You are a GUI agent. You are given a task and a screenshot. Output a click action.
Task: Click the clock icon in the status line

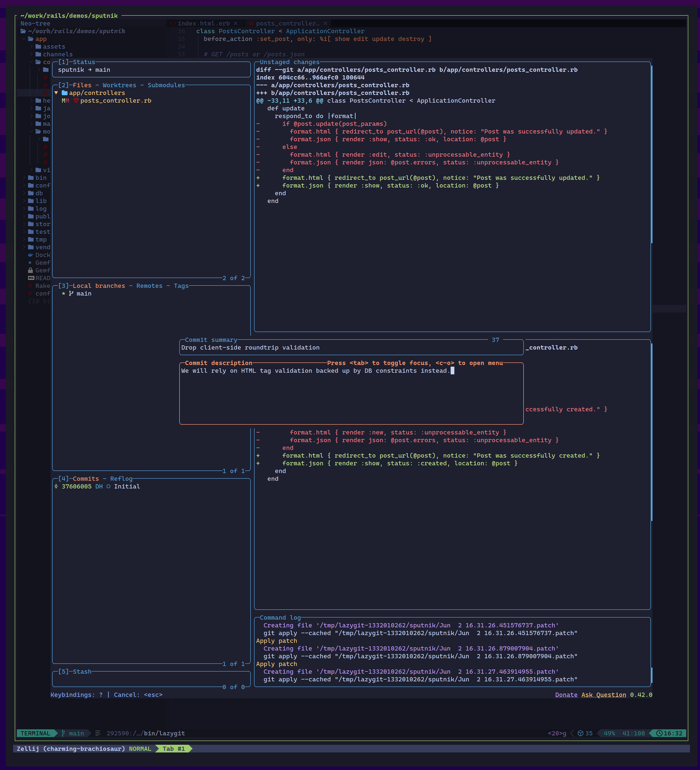coord(659,734)
